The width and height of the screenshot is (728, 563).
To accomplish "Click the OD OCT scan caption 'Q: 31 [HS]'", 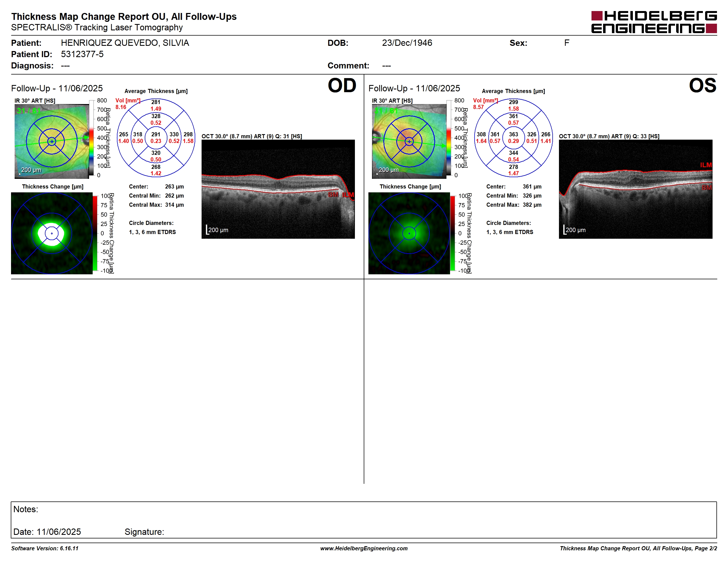I will pyautogui.click(x=289, y=136).
